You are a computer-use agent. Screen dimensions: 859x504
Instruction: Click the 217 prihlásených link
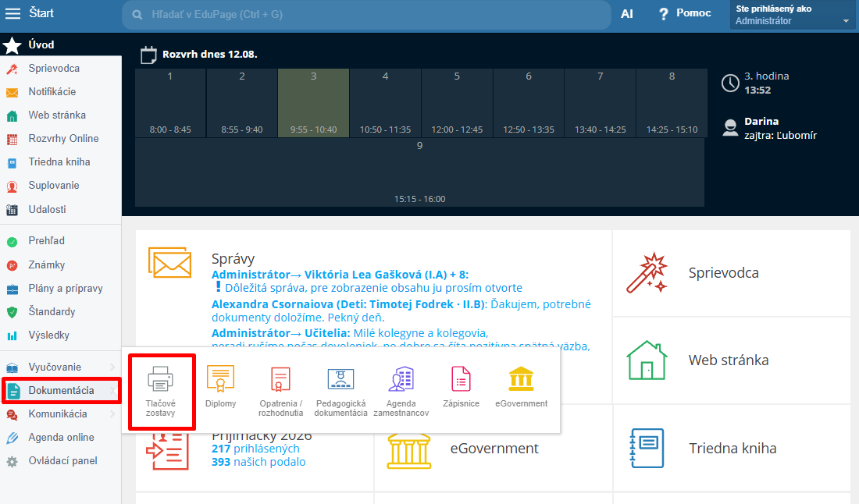pyautogui.click(x=255, y=448)
